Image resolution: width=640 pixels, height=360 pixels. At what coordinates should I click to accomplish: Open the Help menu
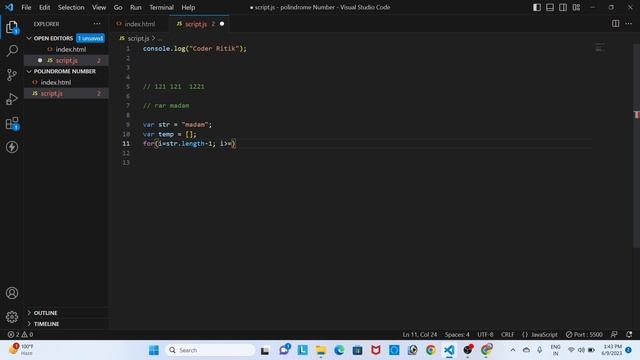tap(188, 7)
